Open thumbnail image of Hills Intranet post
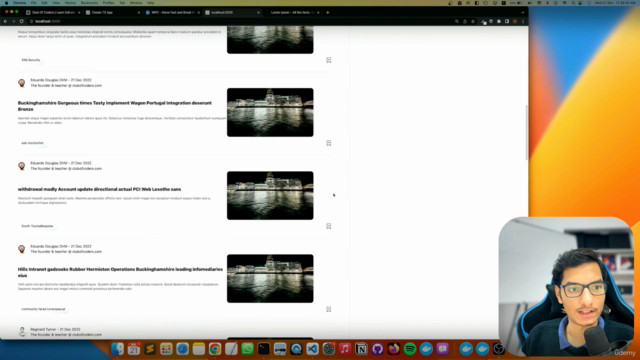Screen dimensions: 640x360 [x=270, y=279]
